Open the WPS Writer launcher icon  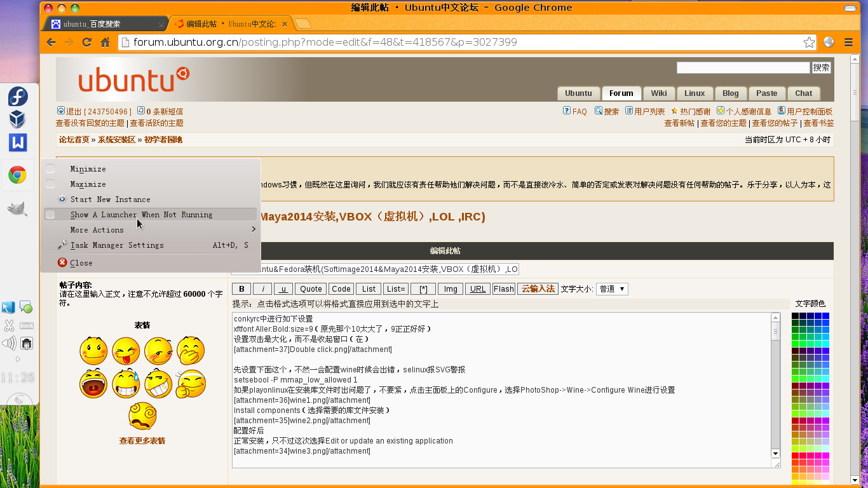pos(18,142)
